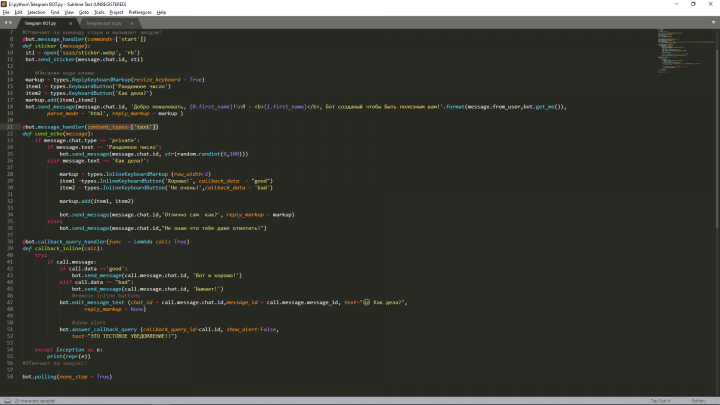Click 'def send_echo(message):' in the code
The width and height of the screenshot is (720, 405).
pyautogui.click(x=58, y=134)
